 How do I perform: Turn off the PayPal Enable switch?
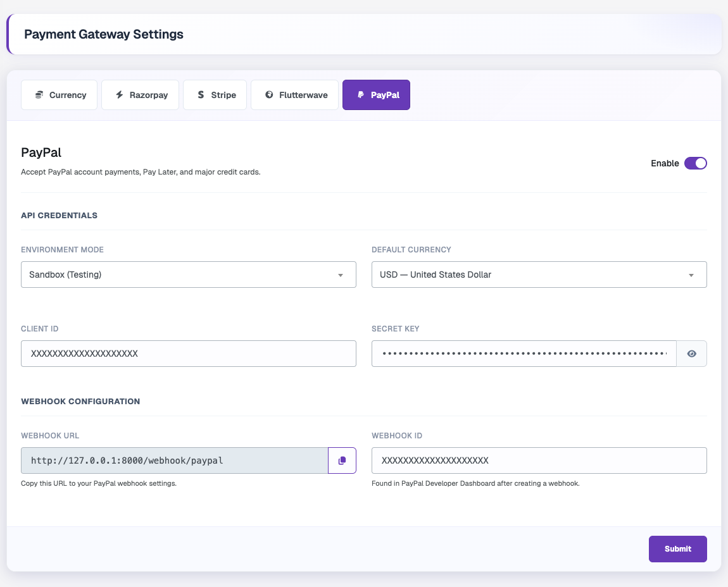coord(695,163)
